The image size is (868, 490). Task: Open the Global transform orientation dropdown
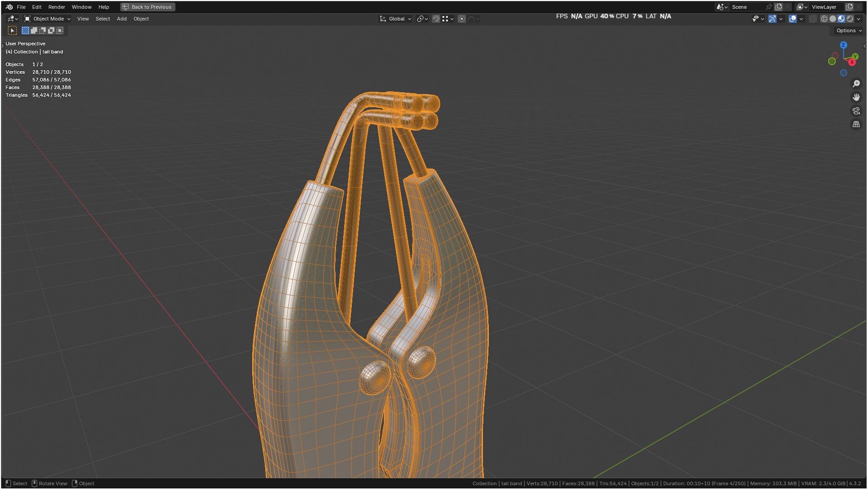pos(396,19)
